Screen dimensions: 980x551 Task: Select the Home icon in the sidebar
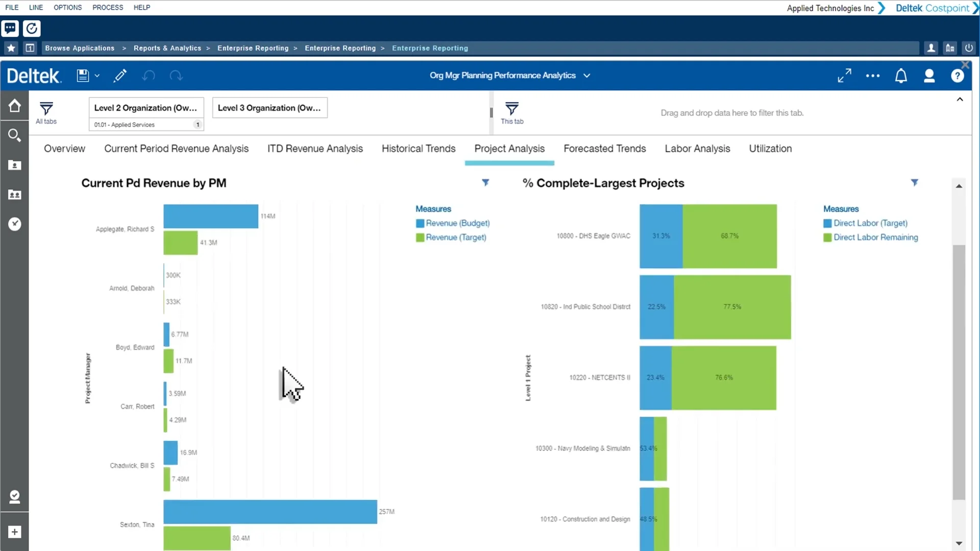pos(15,106)
